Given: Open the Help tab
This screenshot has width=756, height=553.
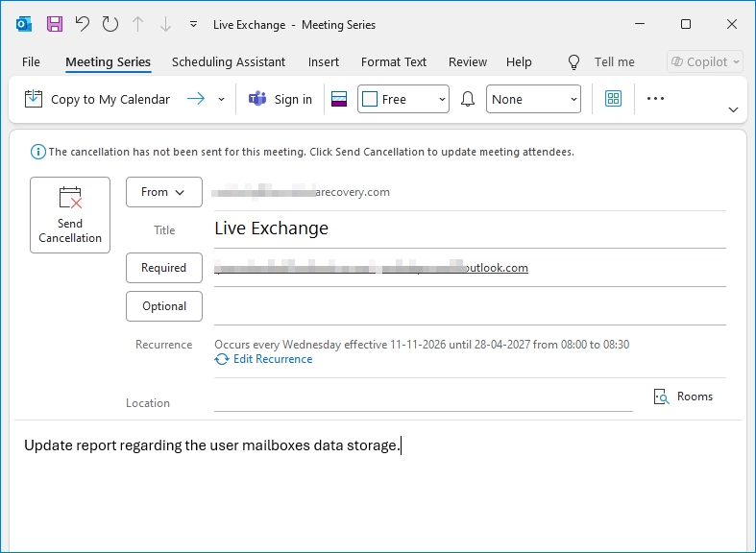Looking at the screenshot, I should pos(519,61).
